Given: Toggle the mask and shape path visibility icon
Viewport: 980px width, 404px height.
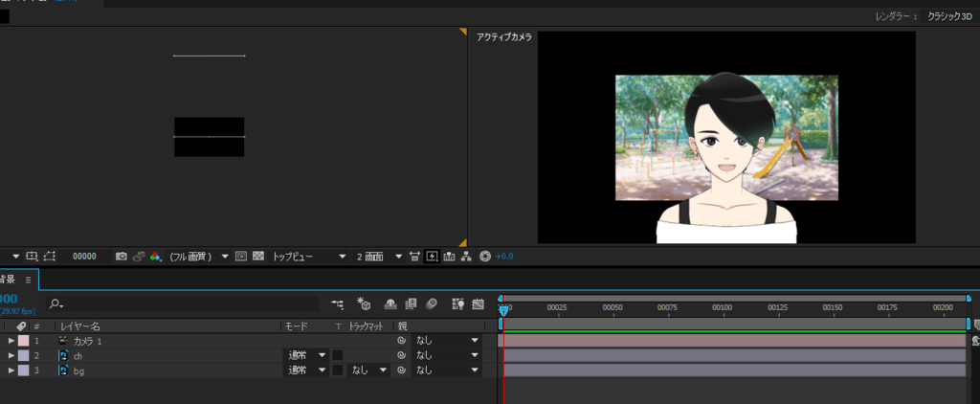Looking at the screenshot, I should click(50, 257).
